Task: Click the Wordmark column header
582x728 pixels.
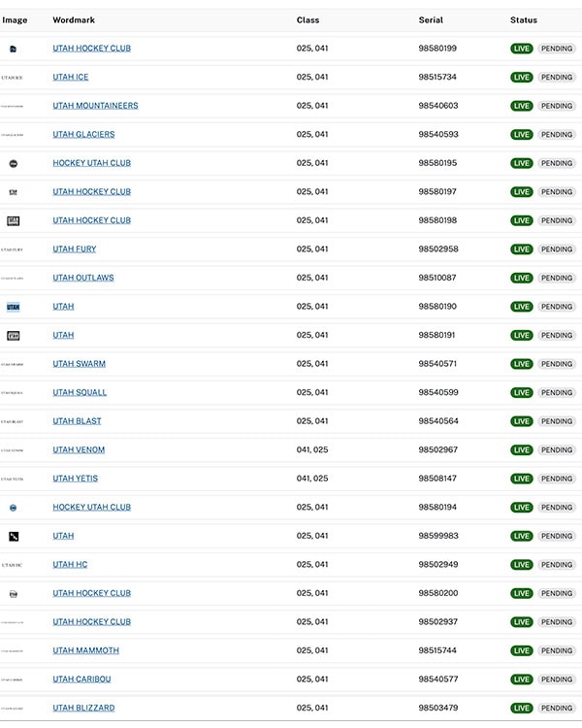Action: pyautogui.click(x=74, y=20)
